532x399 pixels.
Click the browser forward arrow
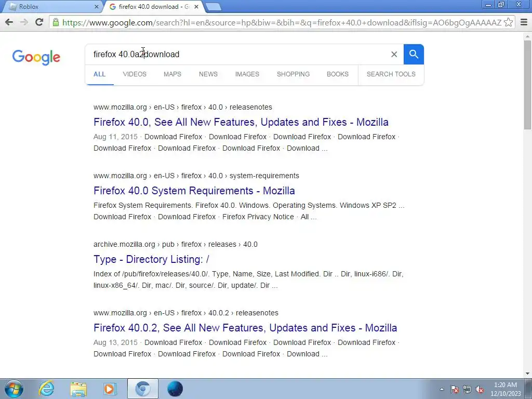(24, 22)
